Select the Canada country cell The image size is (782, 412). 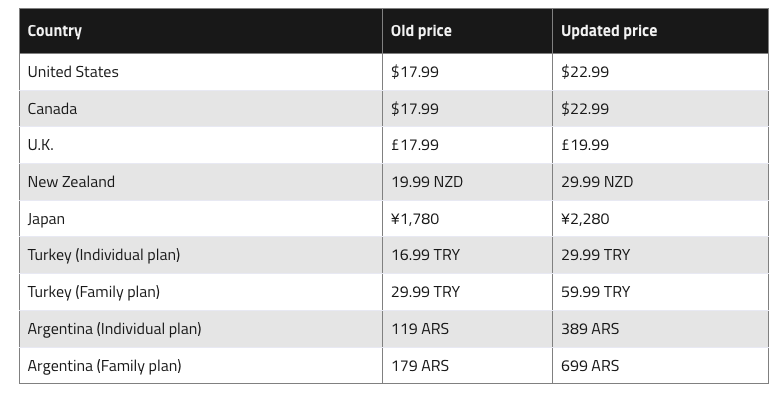[201, 109]
